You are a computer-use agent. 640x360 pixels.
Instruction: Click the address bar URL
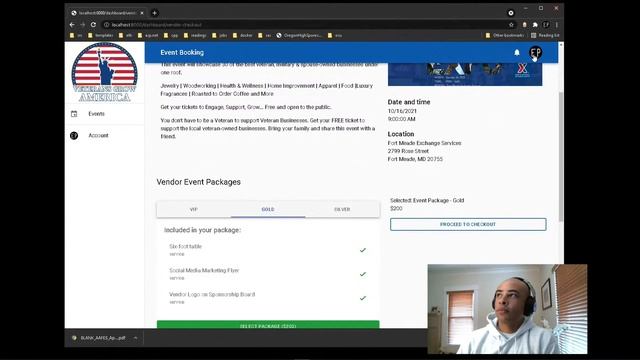coord(157,25)
